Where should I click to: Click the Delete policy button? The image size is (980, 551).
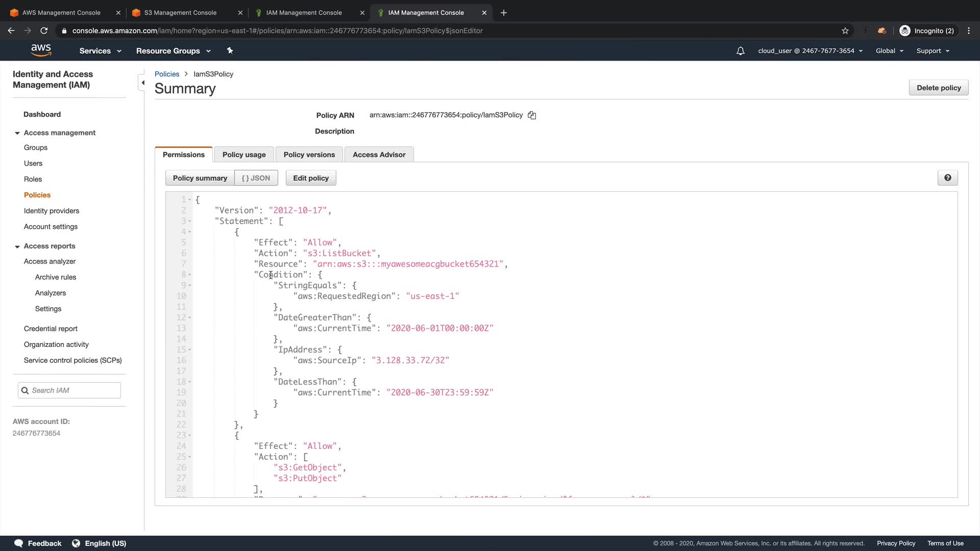point(938,88)
